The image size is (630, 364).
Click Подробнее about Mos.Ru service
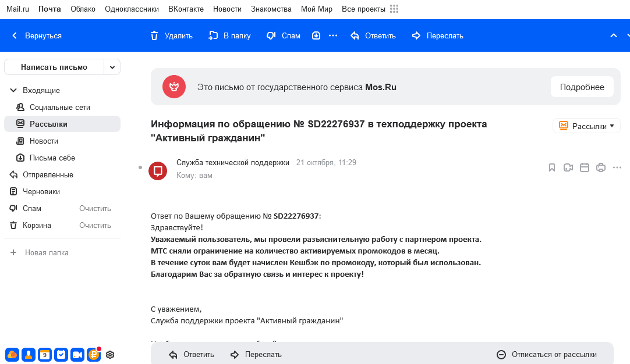[x=582, y=87]
